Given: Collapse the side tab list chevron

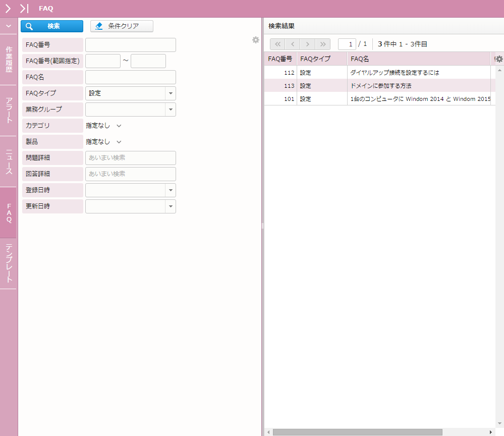Looking at the screenshot, I should (8, 26).
